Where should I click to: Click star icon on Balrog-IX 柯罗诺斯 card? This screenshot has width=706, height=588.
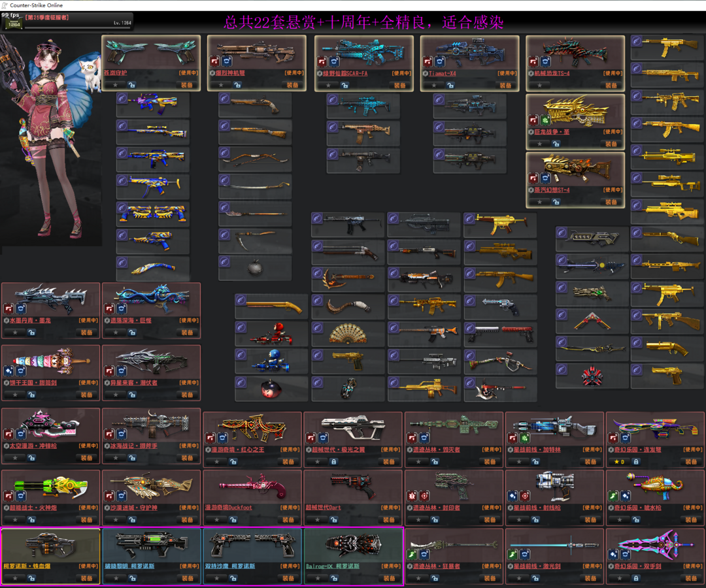[x=318, y=578]
